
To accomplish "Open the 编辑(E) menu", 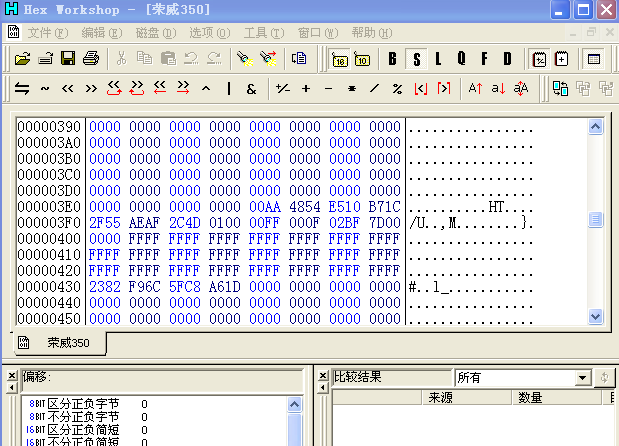I will (102, 33).
